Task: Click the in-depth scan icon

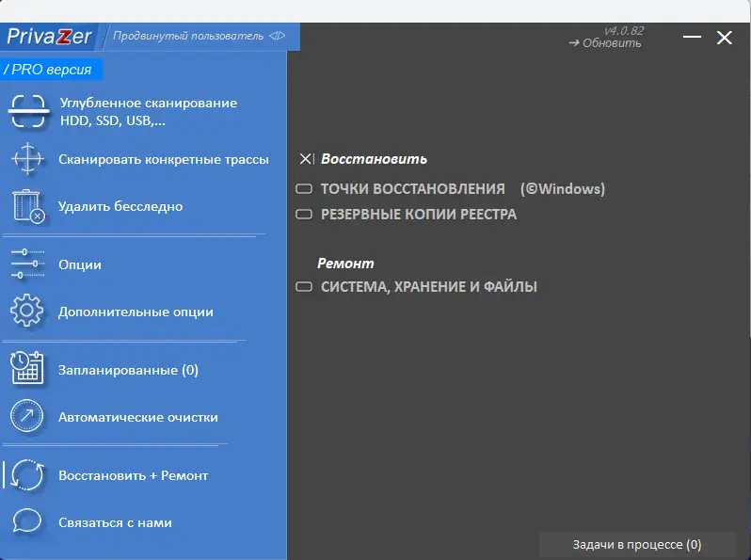Action: click(x=28, y=111)
